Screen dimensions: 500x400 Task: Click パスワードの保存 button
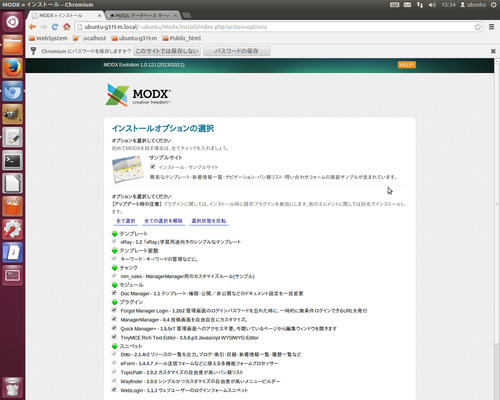[x=237, y=51]
